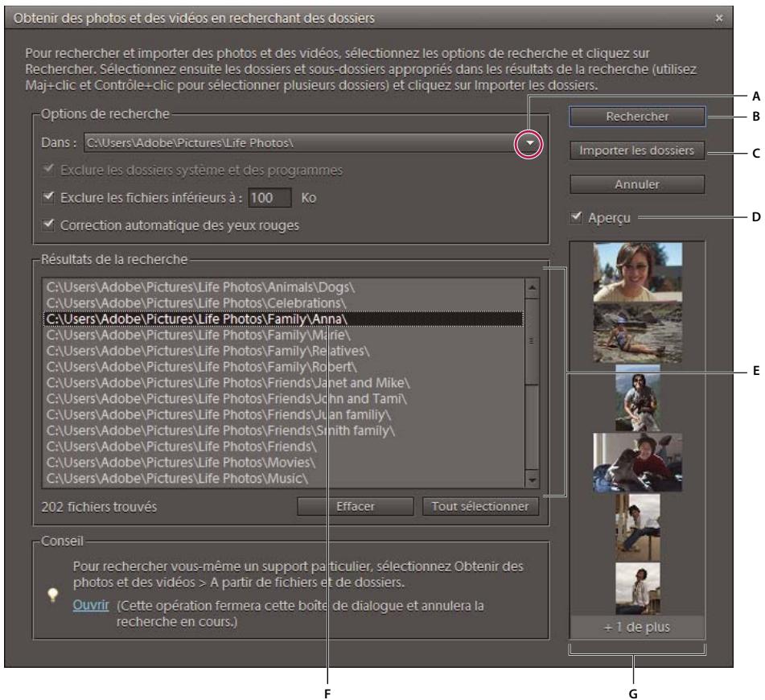Click the person sitting on stool thumbnail
Screen dimensions: 765x700
(638, 527)
